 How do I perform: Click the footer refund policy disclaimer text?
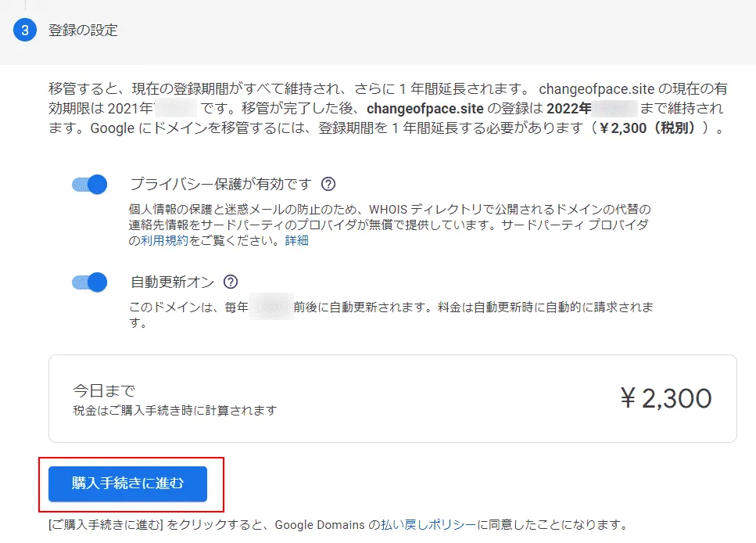(313, 525)
